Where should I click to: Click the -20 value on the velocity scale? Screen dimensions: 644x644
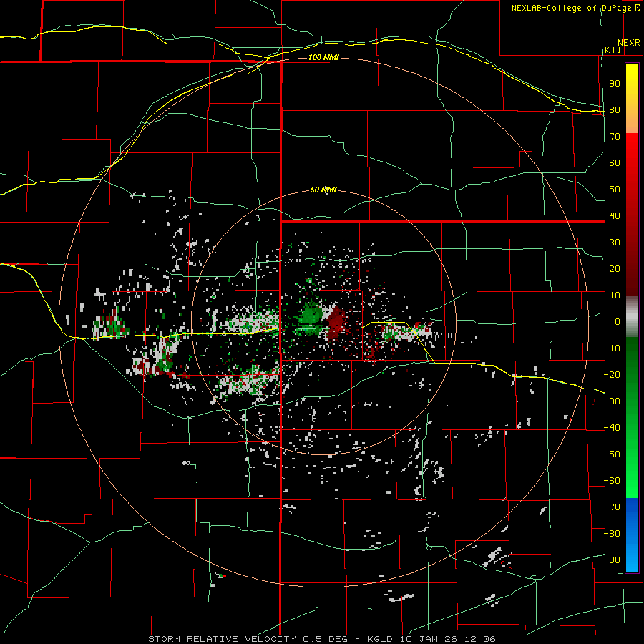612,374
